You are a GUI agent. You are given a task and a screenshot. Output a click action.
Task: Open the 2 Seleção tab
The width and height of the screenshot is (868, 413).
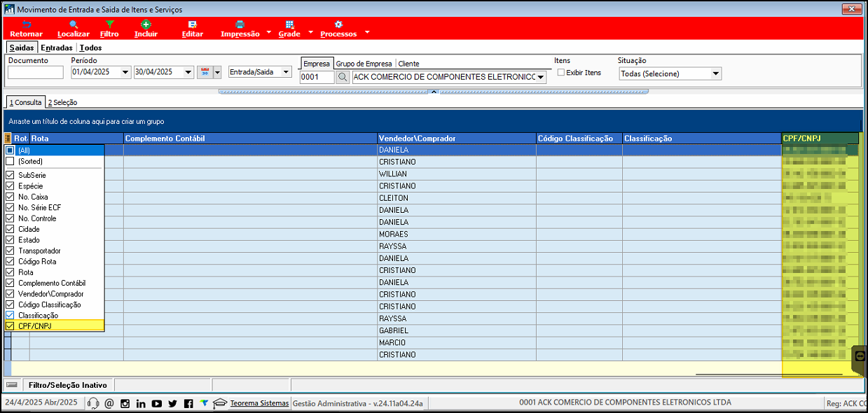coord(62,102)
